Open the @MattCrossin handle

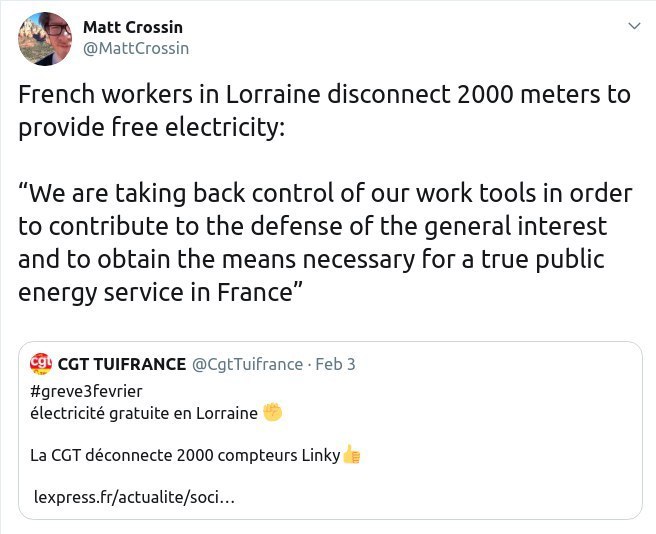(x=136, y=48)
